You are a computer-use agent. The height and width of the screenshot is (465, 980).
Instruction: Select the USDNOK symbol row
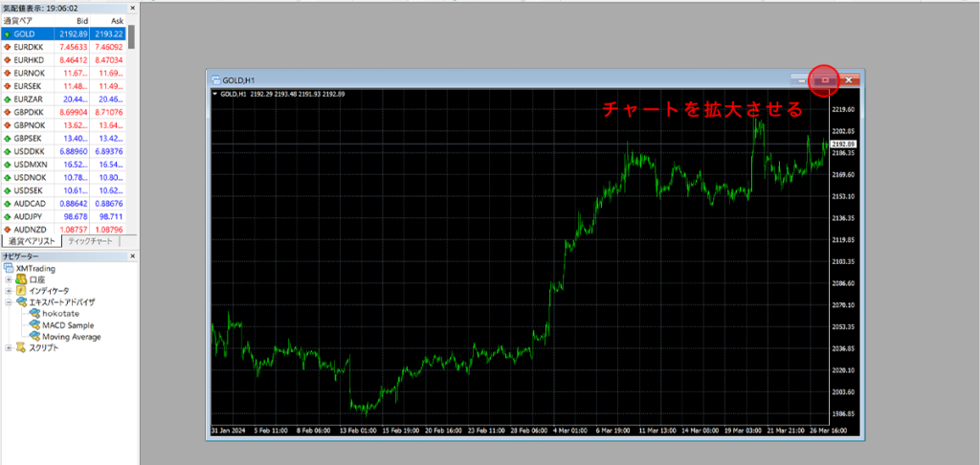64,178
